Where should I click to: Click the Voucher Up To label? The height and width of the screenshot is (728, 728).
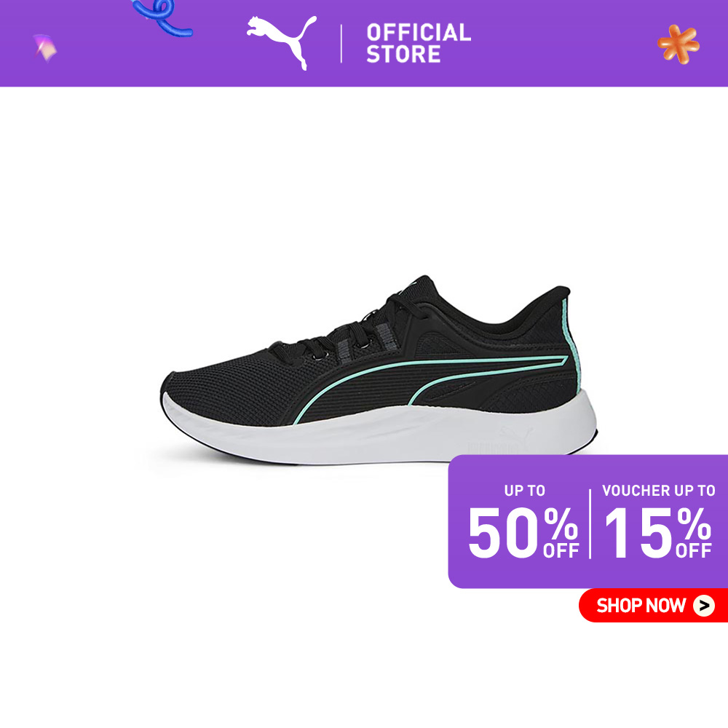point(658,491)
